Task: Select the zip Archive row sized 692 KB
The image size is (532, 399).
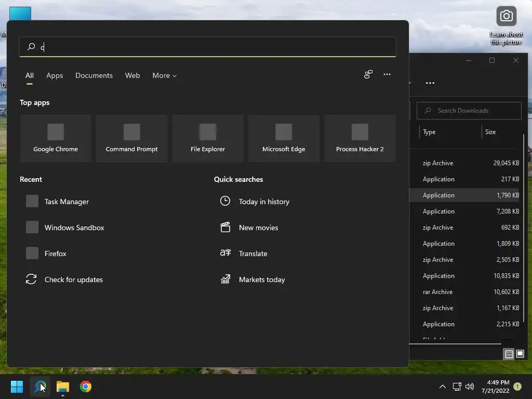Action: click(464, 228)
